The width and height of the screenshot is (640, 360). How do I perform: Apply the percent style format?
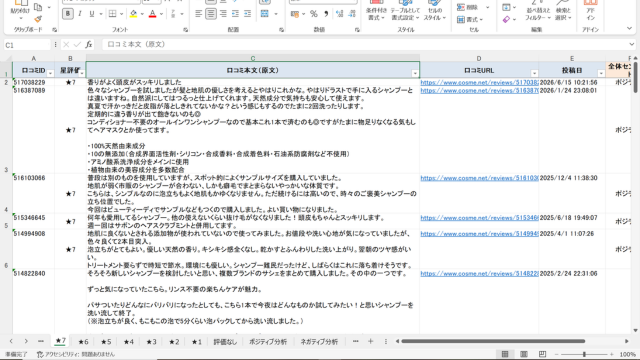(x=313, y=14)
